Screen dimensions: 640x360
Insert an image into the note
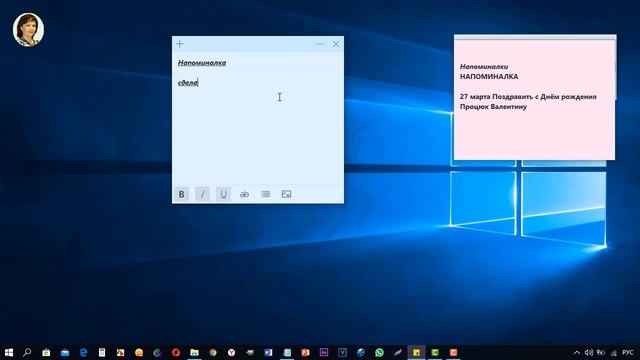pyautogui.click(x=286, y=194)
